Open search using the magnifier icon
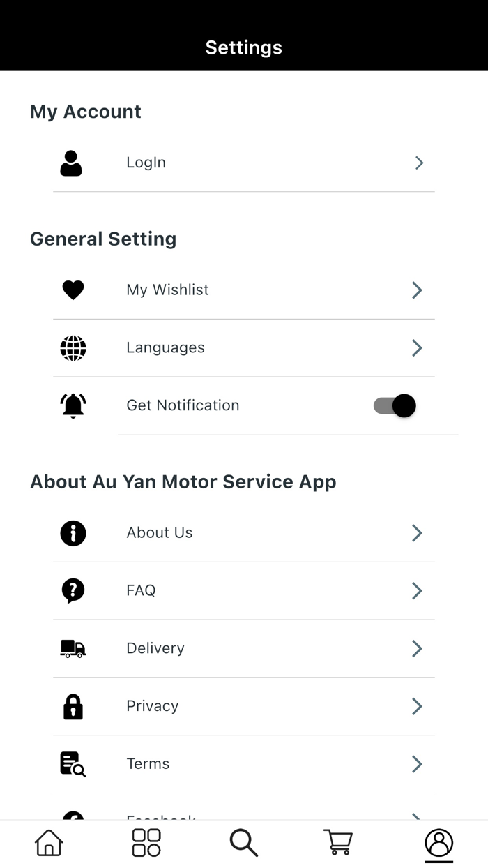 click(243, 842)
